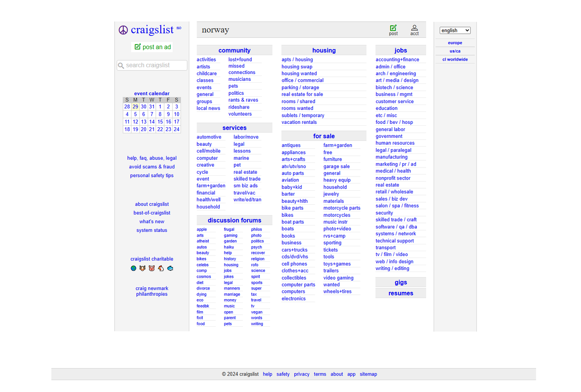The height and width of the screenshot is (392, 581).
Task: Click the magnifying glass in the search bar
Action: 121,65
